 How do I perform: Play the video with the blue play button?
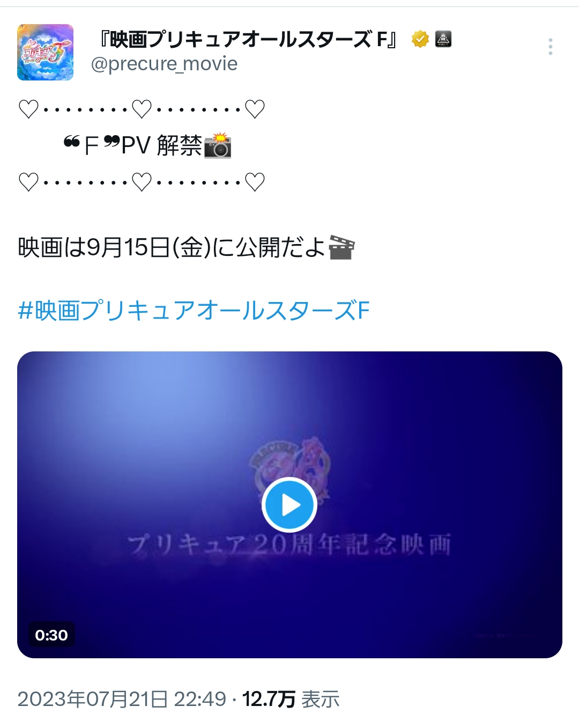(x=289, y=505)
